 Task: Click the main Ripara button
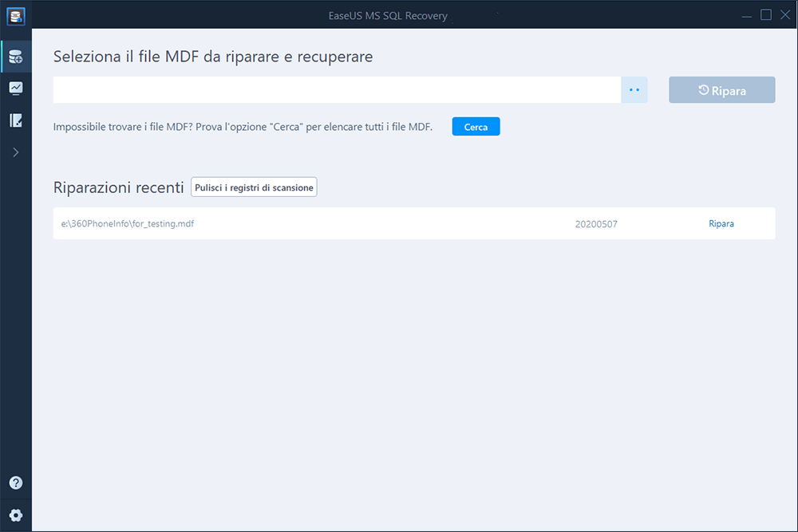point(721,90)
